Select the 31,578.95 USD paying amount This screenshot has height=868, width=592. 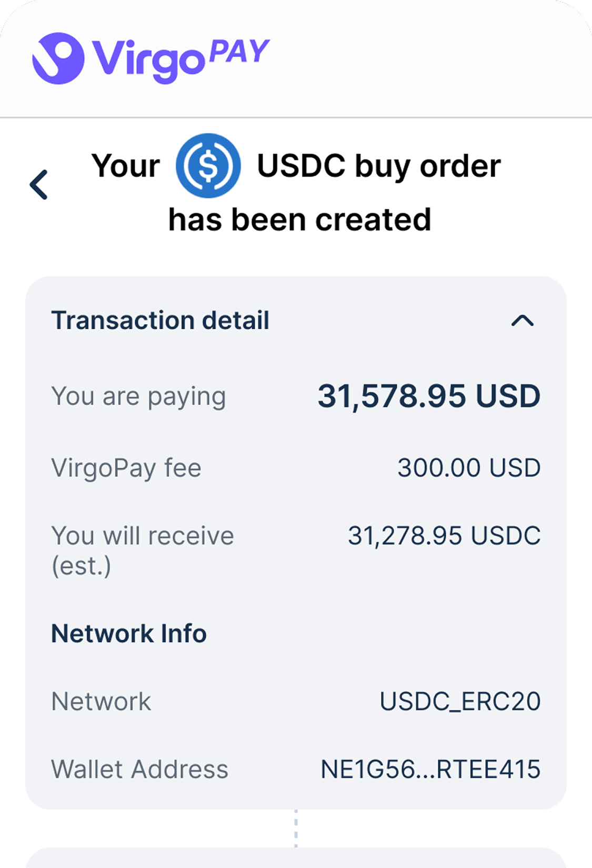pyautogui.click(x=429, y=396)
